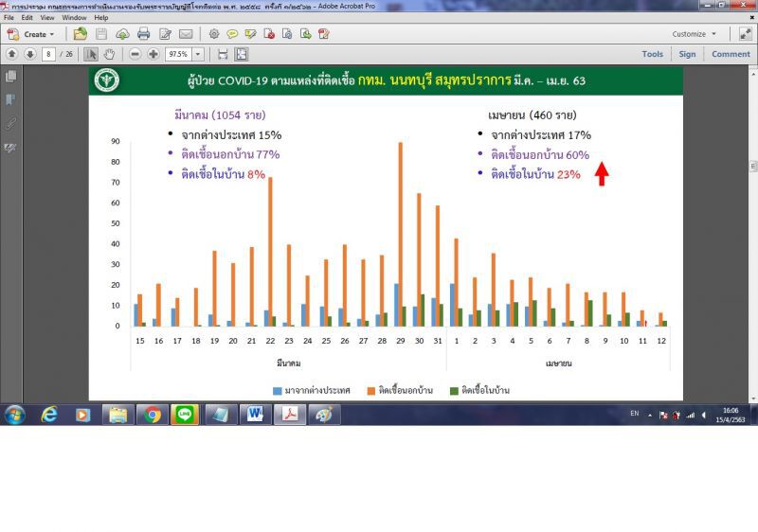Open the Help menu
The height and width of the screenshot is (532, 758).
pyautogui.click(x=101, y=17)
